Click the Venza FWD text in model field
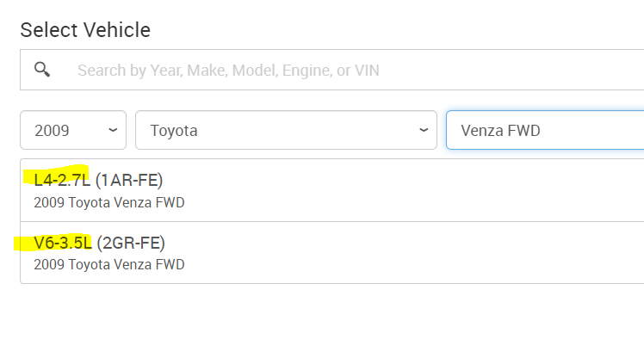This screenshot has height=364, width=644. (502, 131)
